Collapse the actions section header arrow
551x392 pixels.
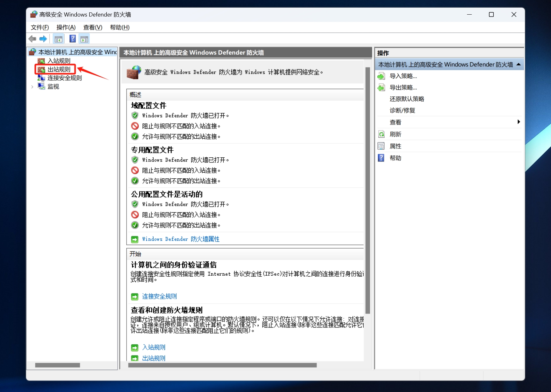pos(519,65)
